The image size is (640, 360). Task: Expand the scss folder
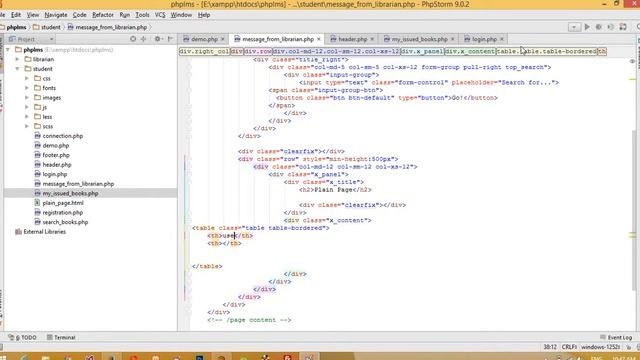click(27, 127)
